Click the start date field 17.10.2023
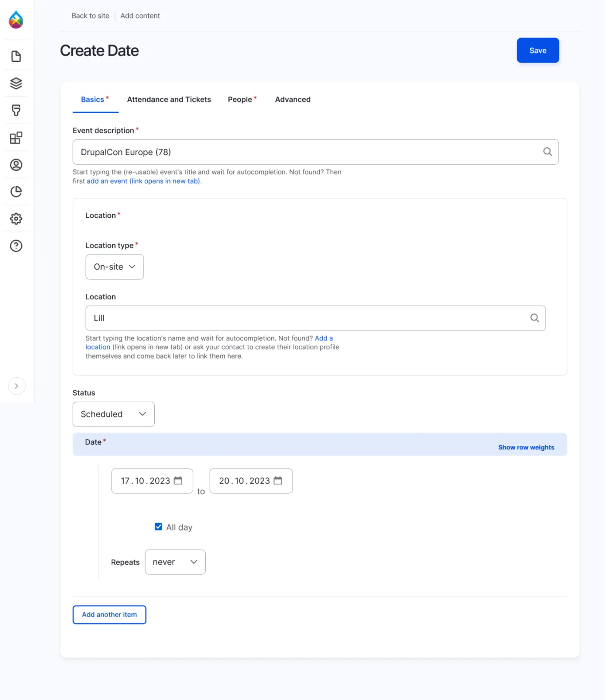Viewport: 605px width, 700px height. point(152,481)
